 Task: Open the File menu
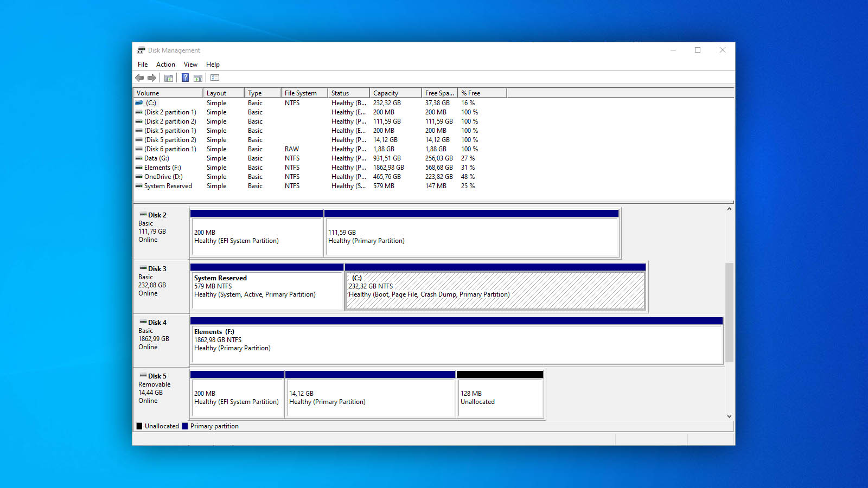[143, 65]
